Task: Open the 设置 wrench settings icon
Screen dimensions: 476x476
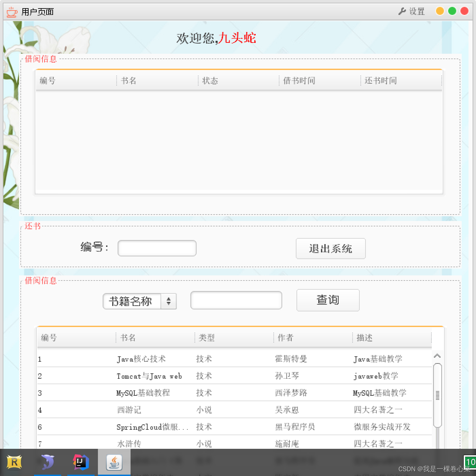Action: (402, 12)
